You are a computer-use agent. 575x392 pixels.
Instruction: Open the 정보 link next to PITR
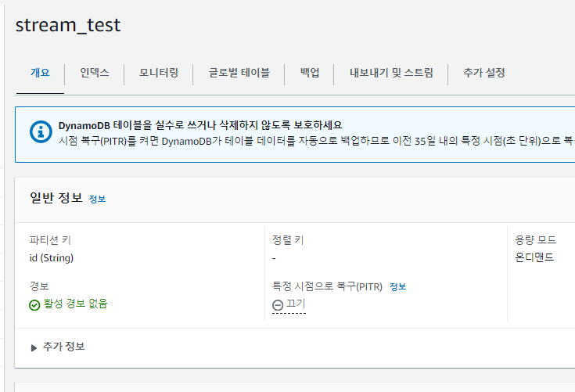coord(397,287)
